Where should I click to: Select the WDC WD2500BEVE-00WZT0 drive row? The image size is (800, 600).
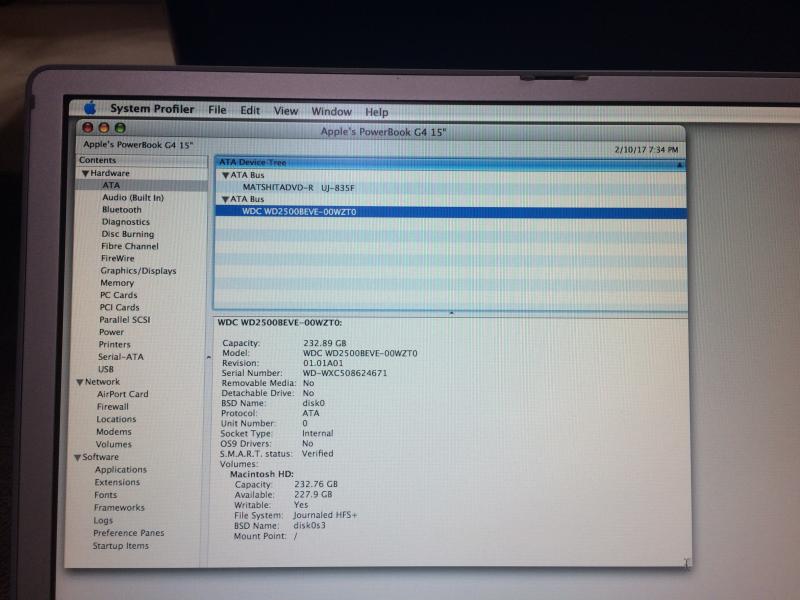pyautogui.click(x=451, y=212)
